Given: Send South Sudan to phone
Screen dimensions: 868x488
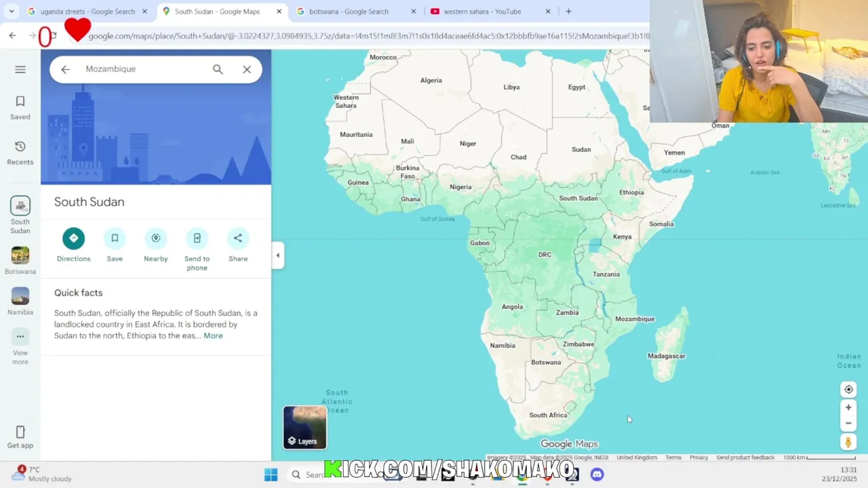Looking at the screenshot, I should coord(197,249).
